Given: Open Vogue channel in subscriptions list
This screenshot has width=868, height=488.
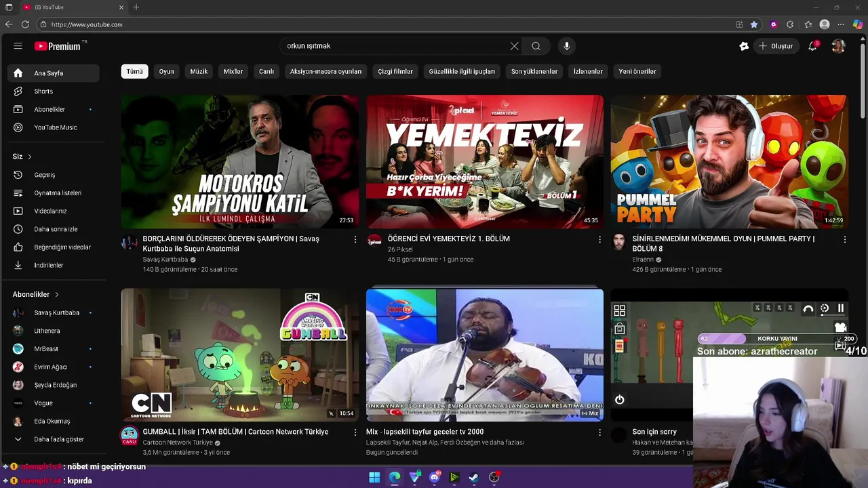Looking at the screenshot, I should [x=54, y=403].
